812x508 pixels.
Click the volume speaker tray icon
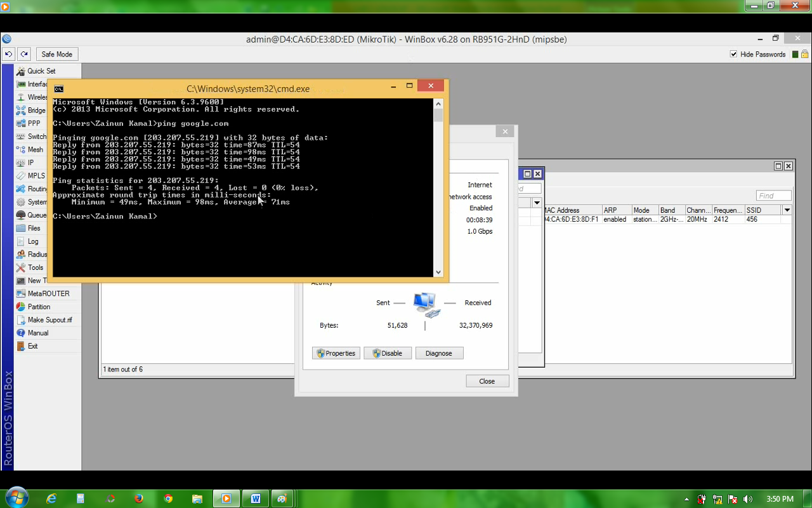[748, 499]
